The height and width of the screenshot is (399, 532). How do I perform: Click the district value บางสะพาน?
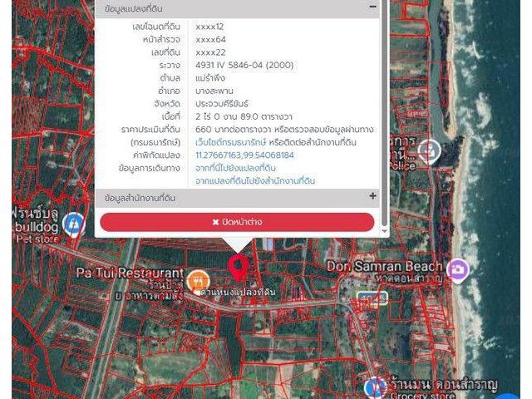tap(214, 91)
